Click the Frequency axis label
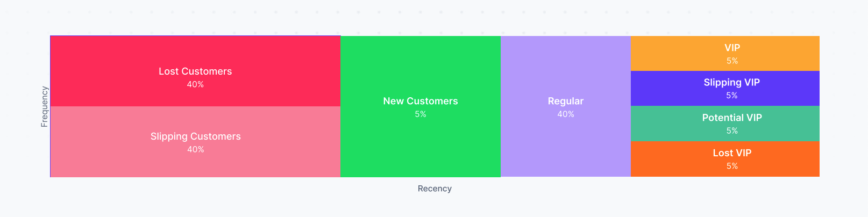 [45, 106]
